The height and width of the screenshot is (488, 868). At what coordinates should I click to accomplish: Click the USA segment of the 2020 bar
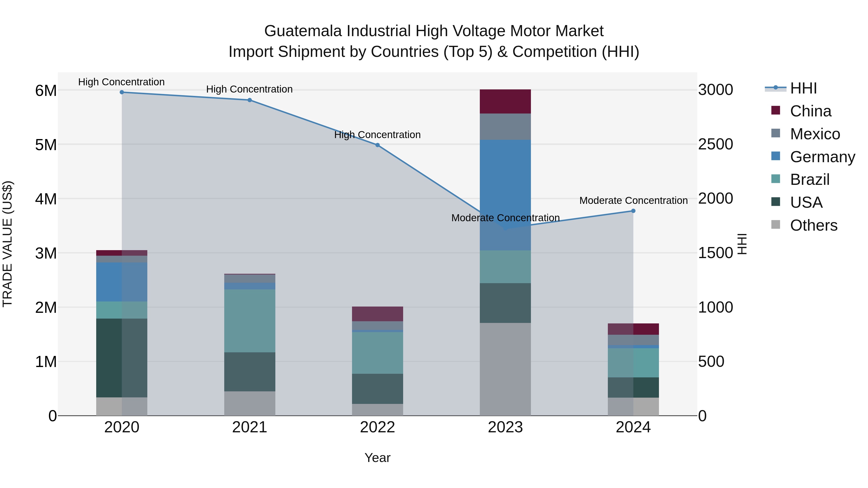click(122, 358)
